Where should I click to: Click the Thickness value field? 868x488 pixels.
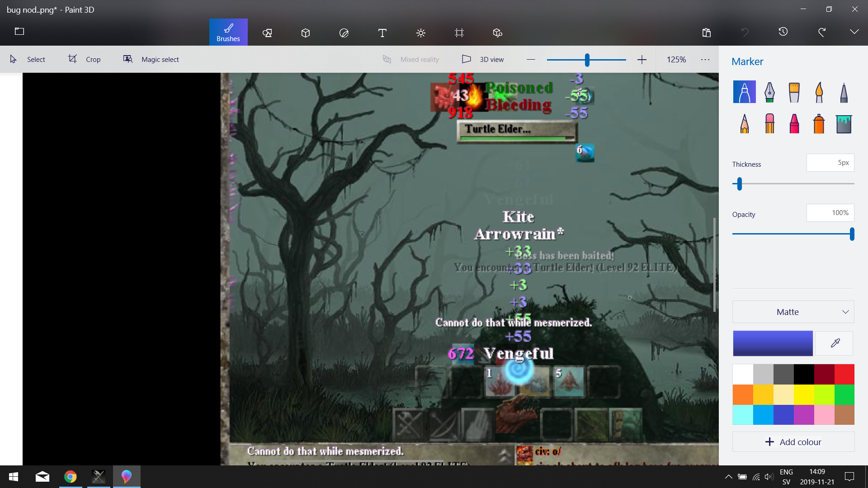point(830,163)
